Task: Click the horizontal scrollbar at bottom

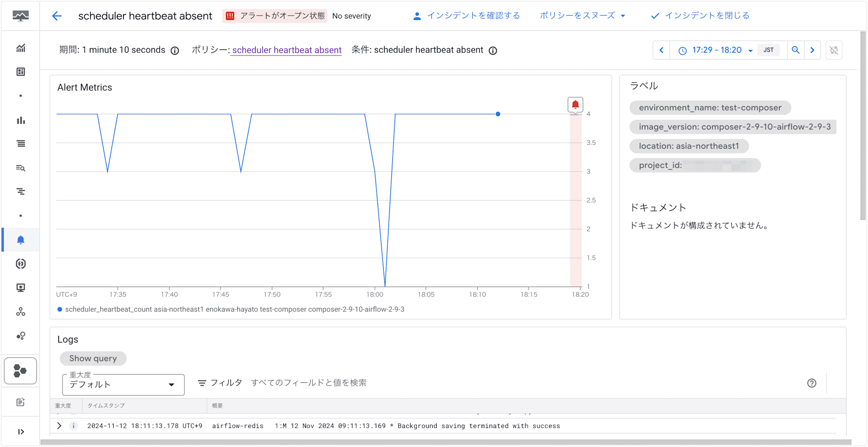Action: click(446, 442)
